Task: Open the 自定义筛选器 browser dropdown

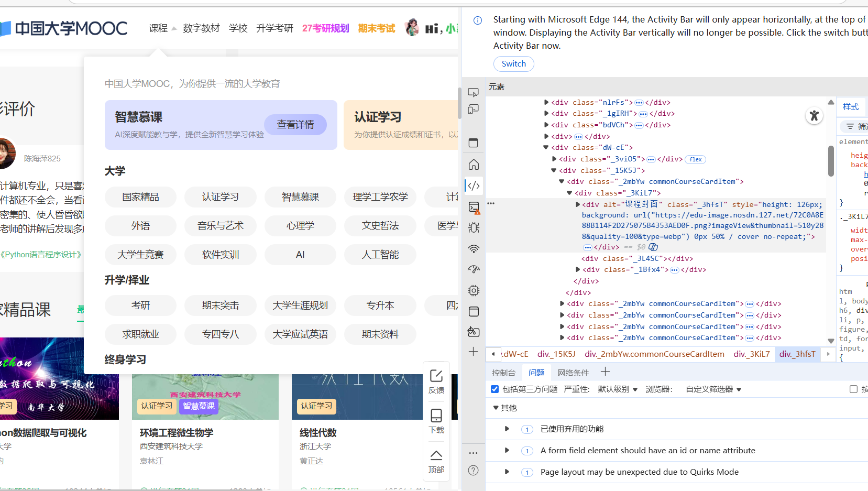Action: click(713, 389)
